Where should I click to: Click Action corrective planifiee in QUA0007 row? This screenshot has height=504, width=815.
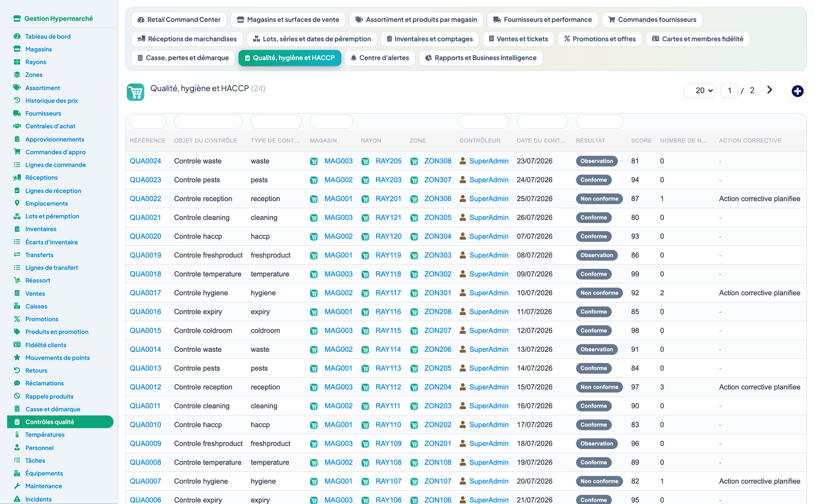tap(760, 481)
